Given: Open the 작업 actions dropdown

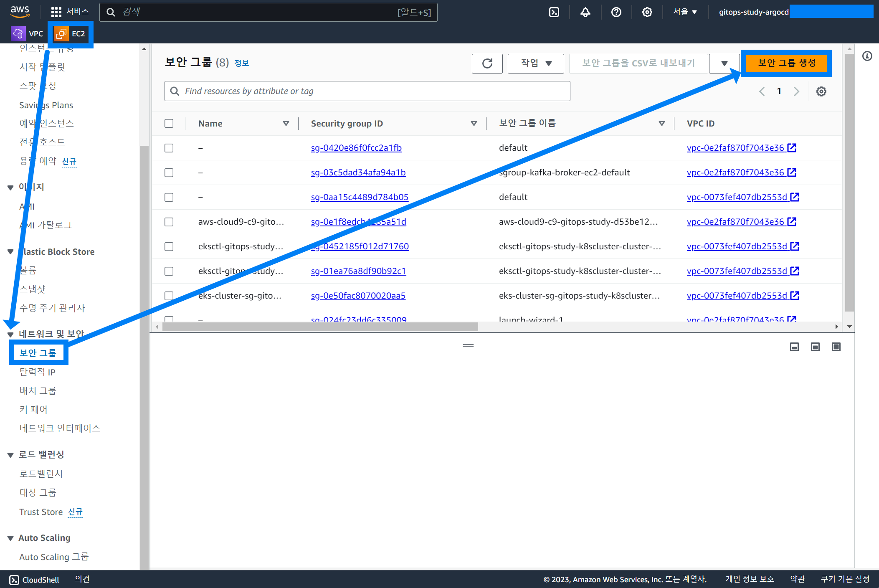Looking at the screenshot, I should (x=536, y=63).
